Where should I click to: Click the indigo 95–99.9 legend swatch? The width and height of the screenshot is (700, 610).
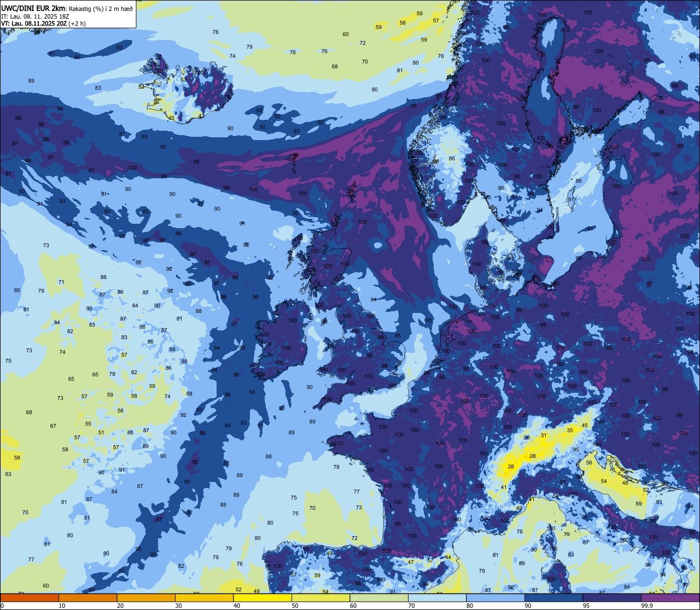point(612,597)
